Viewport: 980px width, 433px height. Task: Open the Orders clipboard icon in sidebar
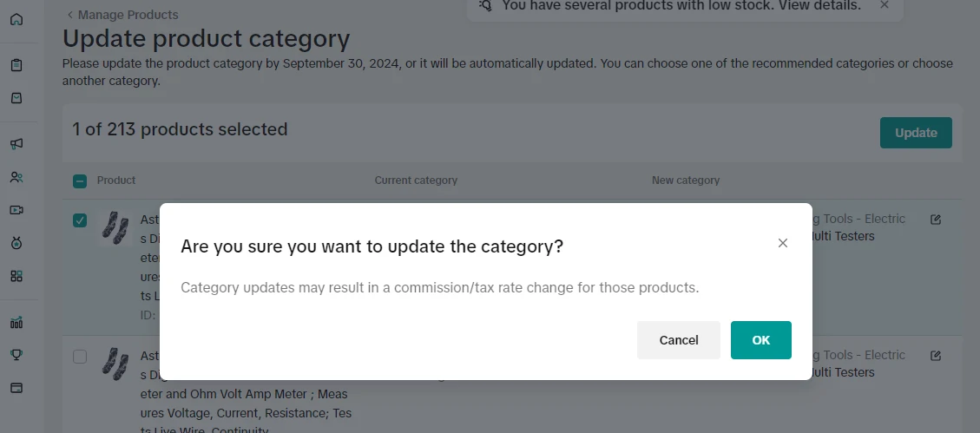pyautogui.click(x=16, y=65)
